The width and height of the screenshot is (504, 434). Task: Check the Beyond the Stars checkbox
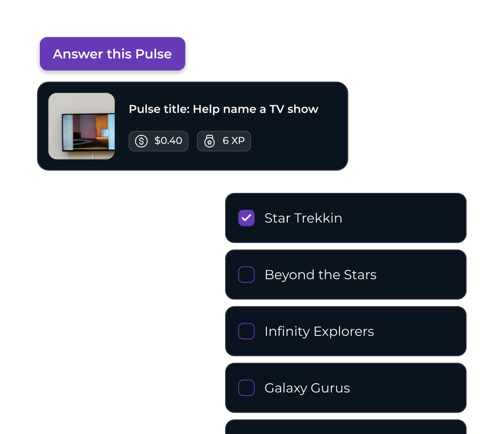point(246,274)
